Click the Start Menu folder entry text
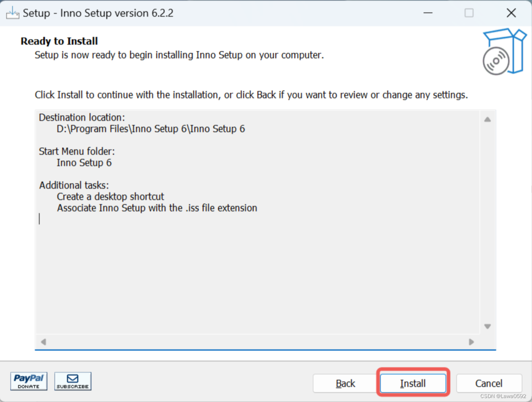Screen dimensions: 532x402 pos(84,163)
